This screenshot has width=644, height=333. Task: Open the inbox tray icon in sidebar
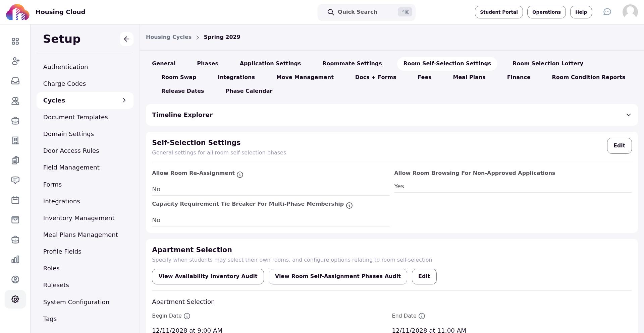(15, 81)
